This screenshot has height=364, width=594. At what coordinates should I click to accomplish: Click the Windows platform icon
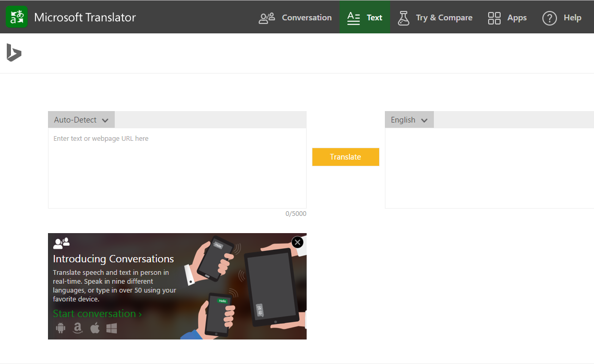point(112,328)
